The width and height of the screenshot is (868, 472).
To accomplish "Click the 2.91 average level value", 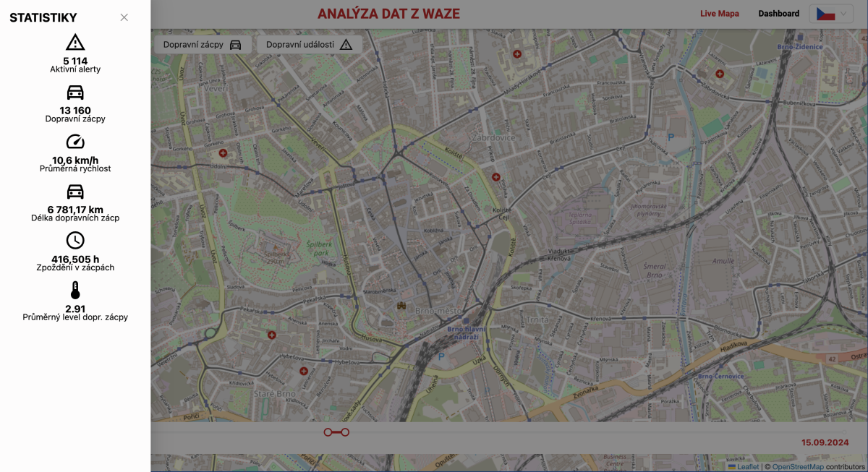I will pyautogui.click(x=75, y=309).
